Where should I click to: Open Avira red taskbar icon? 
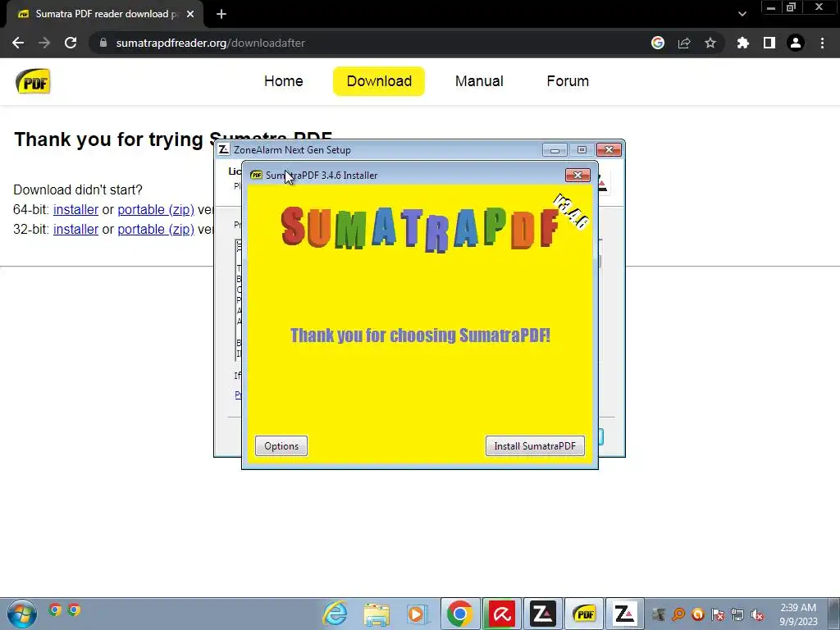(501, 614)
